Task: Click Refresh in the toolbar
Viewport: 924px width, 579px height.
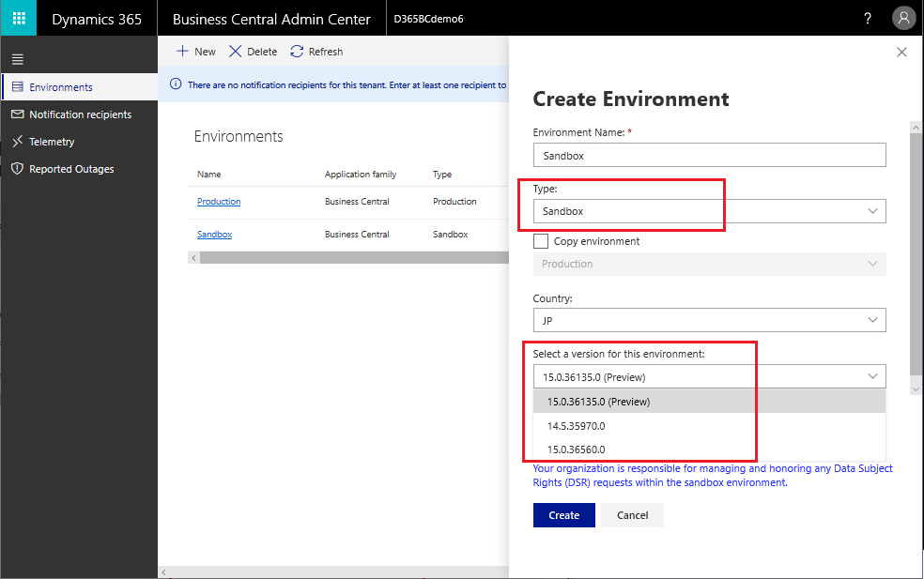Action: click(x=316, y=52)
